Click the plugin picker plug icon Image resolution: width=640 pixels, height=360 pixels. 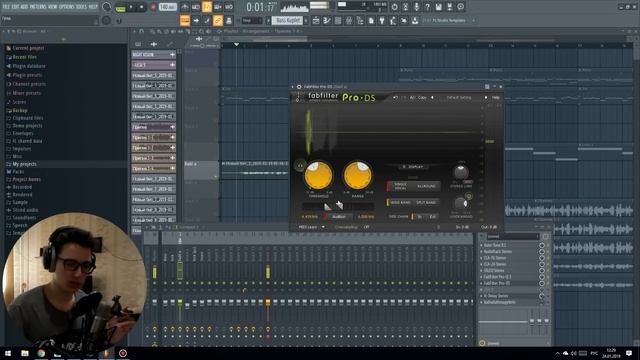pos(382,20)
